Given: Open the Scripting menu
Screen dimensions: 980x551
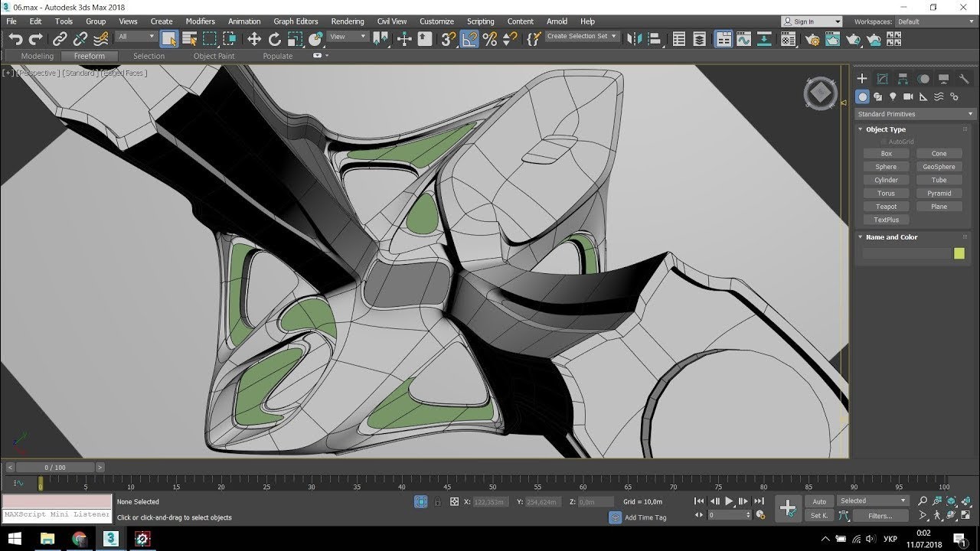Looking at the screenshot, I should [x=481, y=21].
